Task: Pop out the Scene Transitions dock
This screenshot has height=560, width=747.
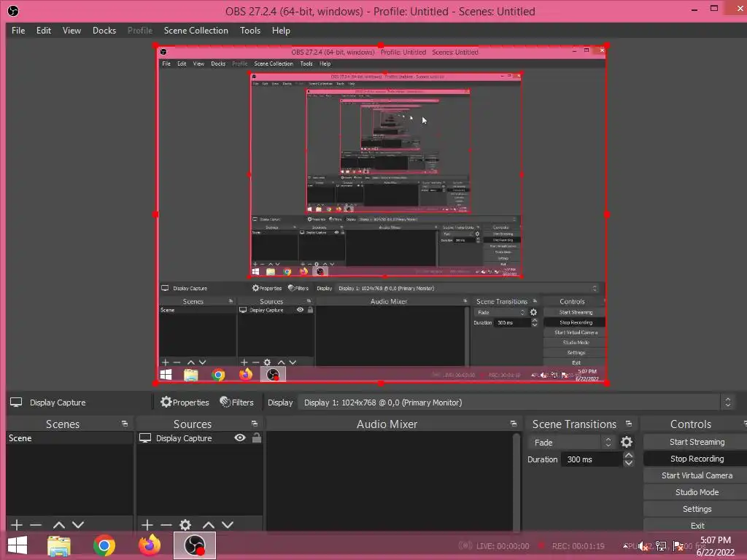Action: [628, 424]
